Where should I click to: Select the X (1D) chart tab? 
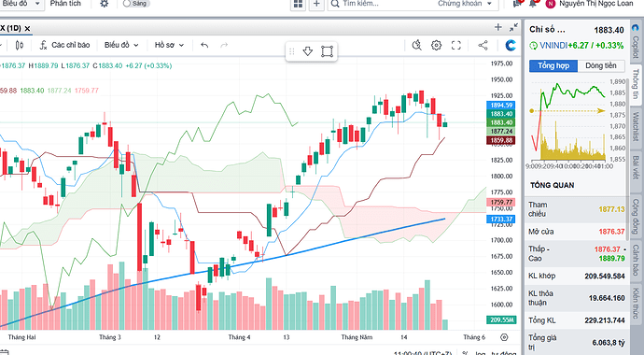pyautogui.click(x=10, y=28)
